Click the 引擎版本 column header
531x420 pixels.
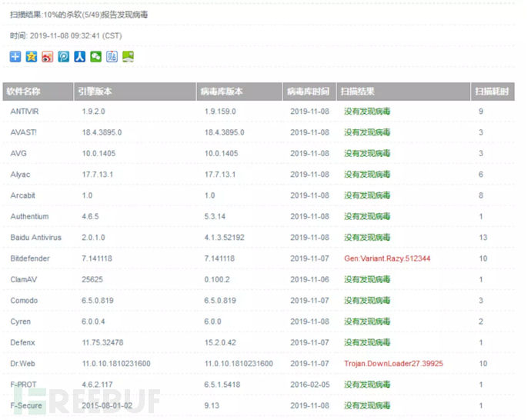click(135, 92)
